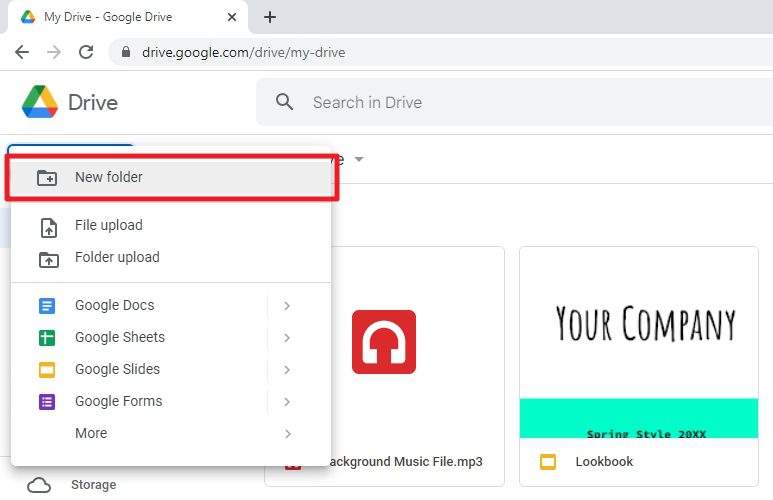Click the Google Sheets icon
773x500 pixels.
point(47,338)
